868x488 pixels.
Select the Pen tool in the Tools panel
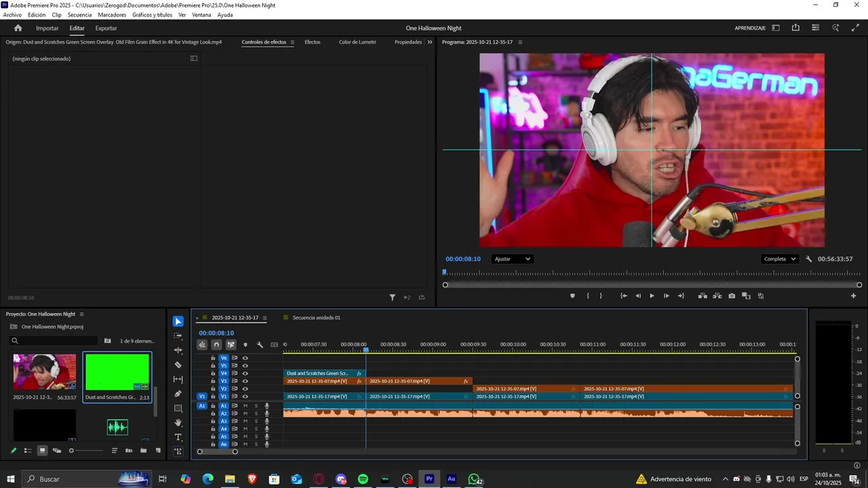pos(178,394)
